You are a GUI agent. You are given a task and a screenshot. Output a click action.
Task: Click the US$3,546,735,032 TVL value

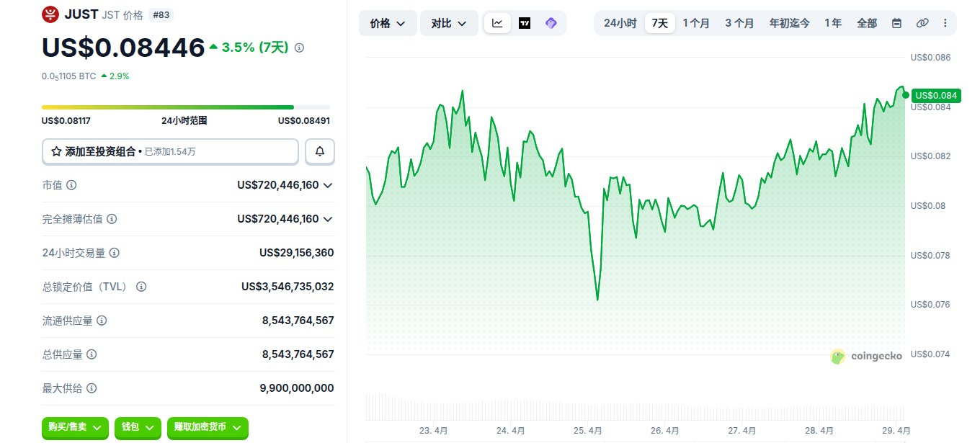click(x=288, y=287)
